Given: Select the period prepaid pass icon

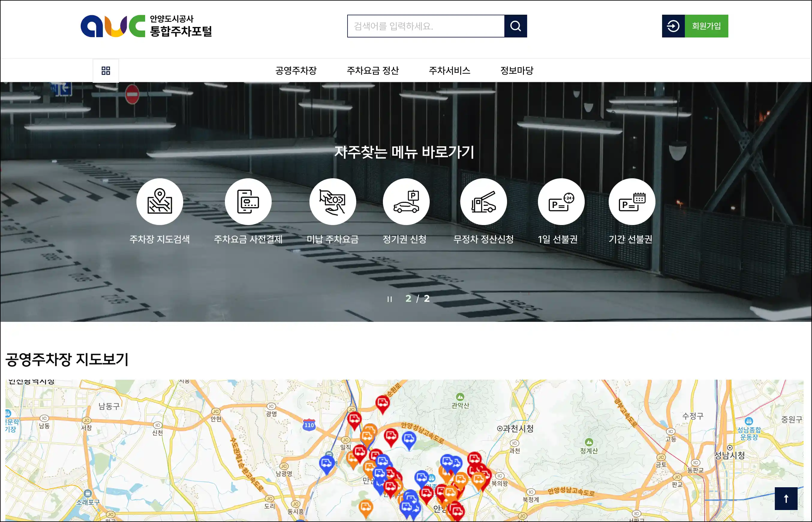Looking at the screenshot, I should [631, 202].
